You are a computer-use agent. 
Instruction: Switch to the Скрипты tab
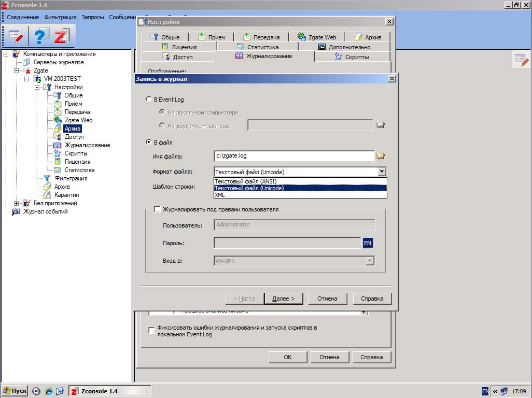pyautogui.click(x=352, y=56)
